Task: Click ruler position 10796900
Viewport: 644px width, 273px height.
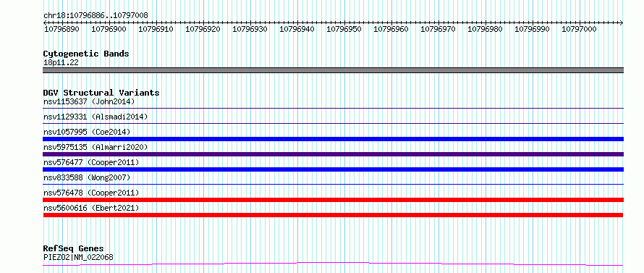Action: 109,29
